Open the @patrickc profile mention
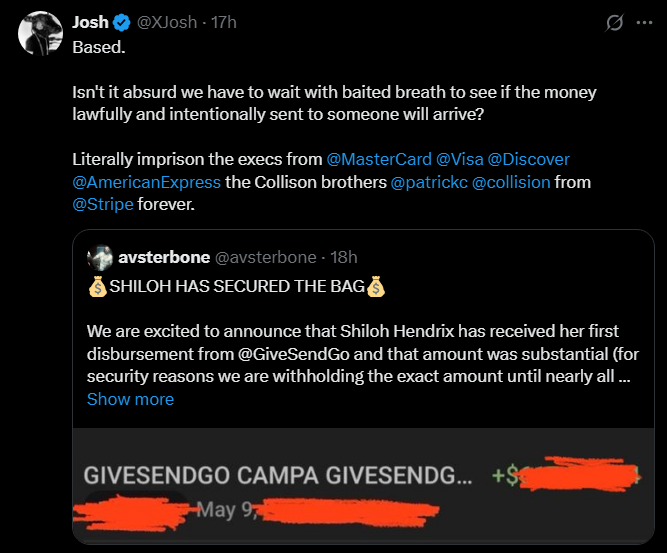 (428, 182)
